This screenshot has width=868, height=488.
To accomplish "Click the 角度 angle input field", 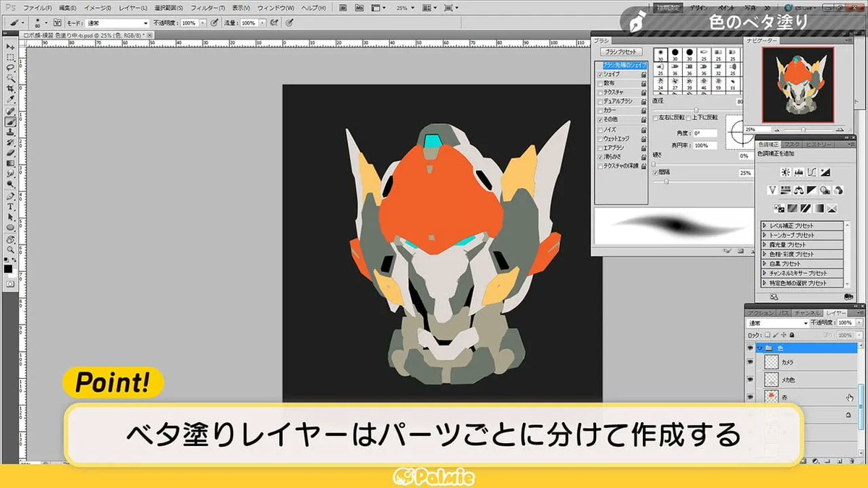I will click(704, 134).
